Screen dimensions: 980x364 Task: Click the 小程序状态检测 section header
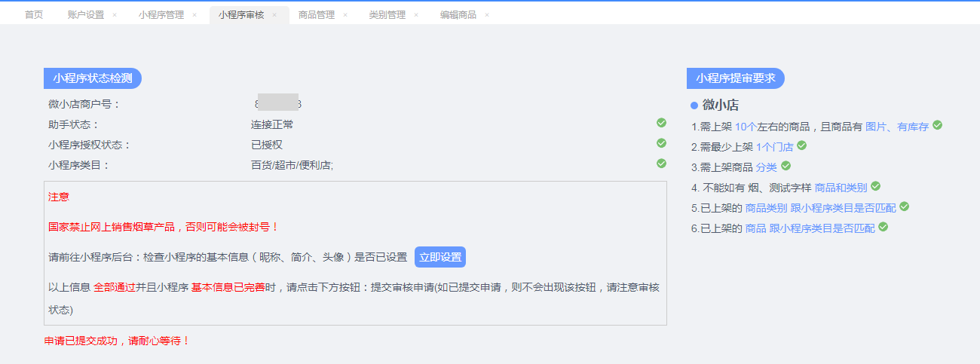(x=93, y=78)
